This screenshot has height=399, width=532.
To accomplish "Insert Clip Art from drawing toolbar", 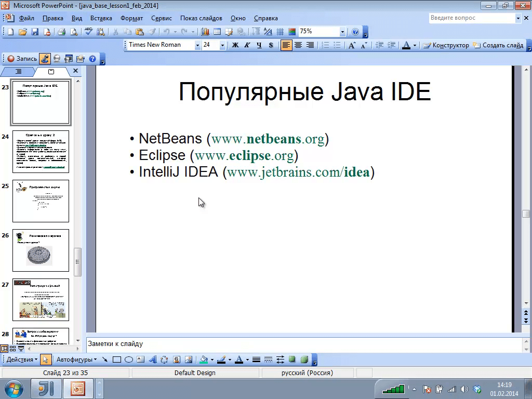I will click(177, 360).
